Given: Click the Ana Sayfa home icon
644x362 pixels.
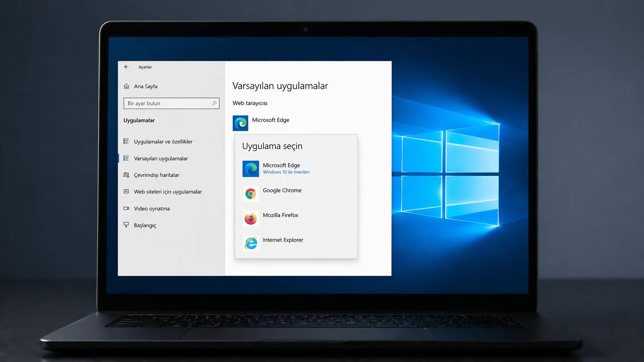Looking at the screenshot, I should click(127, 86).
